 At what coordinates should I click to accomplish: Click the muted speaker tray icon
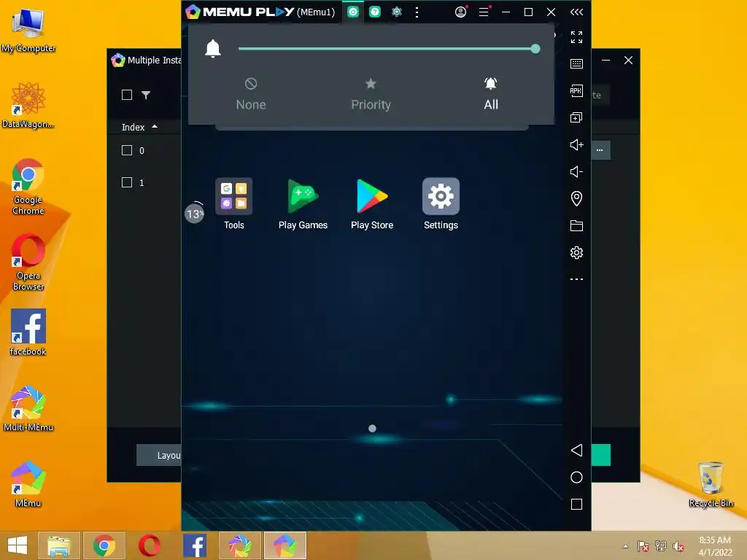(678, 546)
